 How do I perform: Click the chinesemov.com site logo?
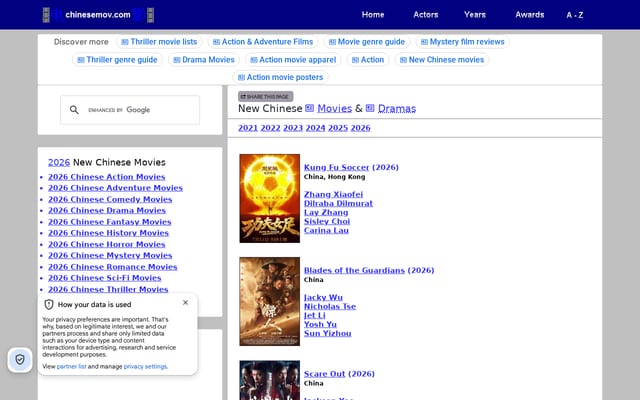[x=98, y=15]
